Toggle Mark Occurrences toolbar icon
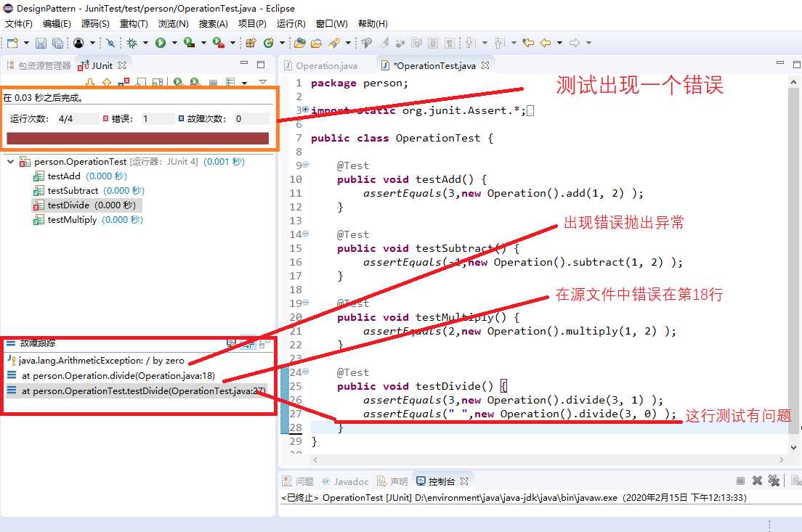Image resolution: width=802 pixels, height=532 pixels. 384,43
